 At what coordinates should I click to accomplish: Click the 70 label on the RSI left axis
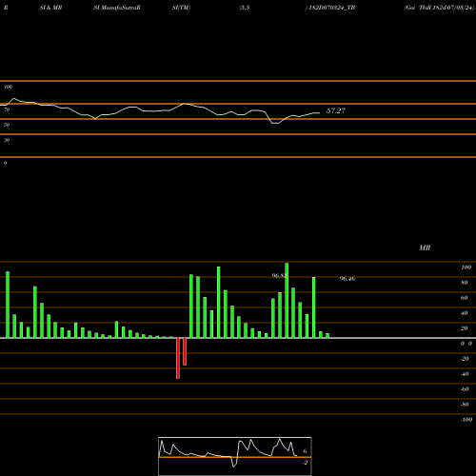(x=7, y=109)
